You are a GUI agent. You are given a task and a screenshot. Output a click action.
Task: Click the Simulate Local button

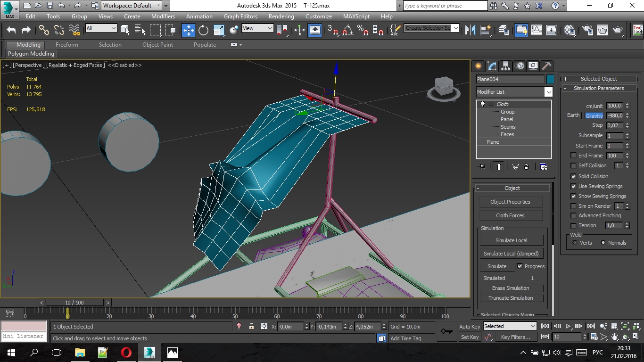(x=511, y=240)
